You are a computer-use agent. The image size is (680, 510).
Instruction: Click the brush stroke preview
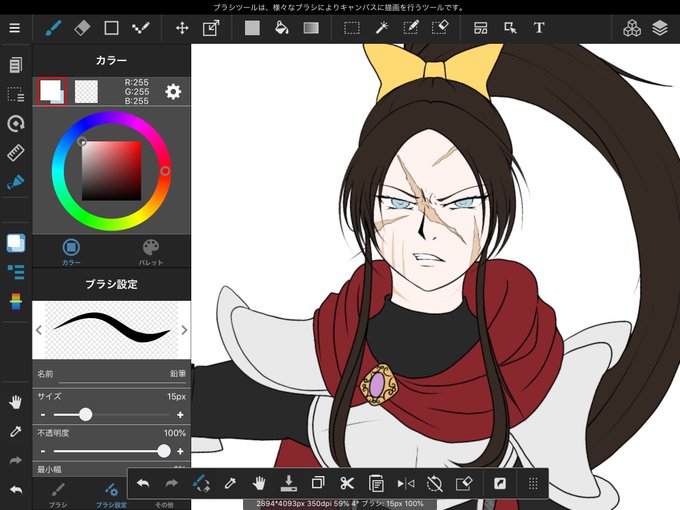(111, 330)
